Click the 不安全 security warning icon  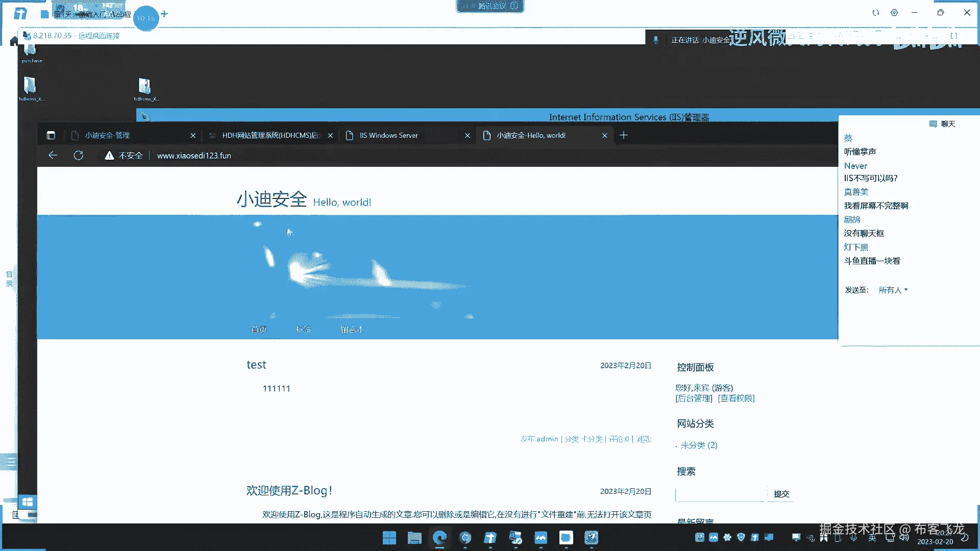(109, 156)
